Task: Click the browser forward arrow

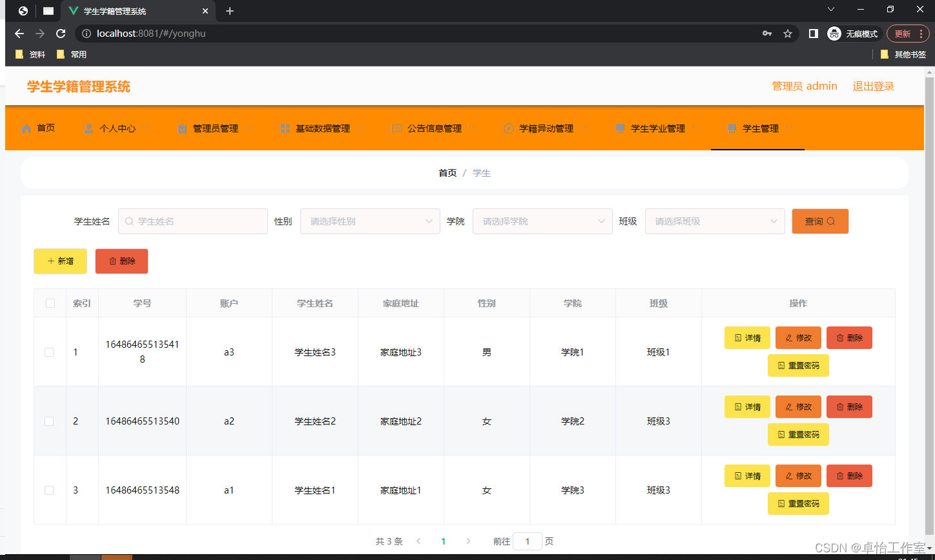Action: point(40,34)
